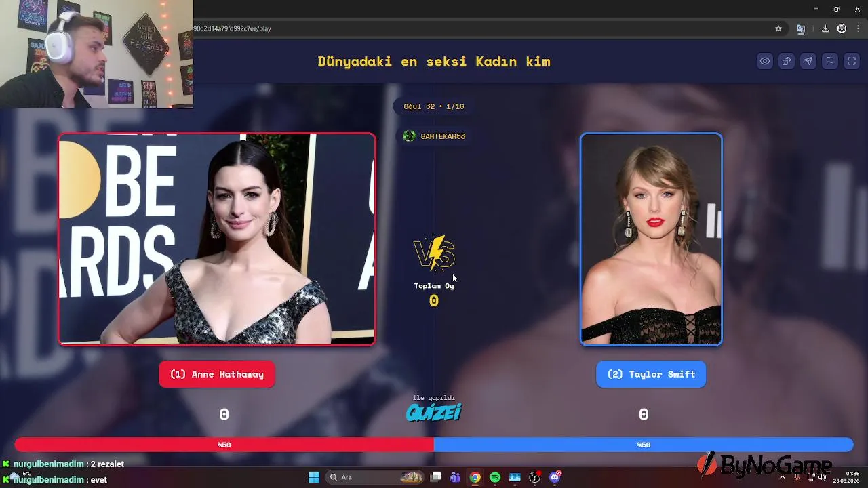
Task: Click the round indicator 'Oğul 32 • 1/16'
Action: point(434,106)
